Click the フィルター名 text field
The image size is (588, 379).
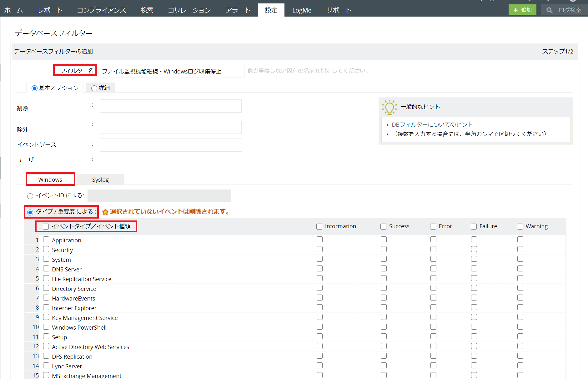[172, 71]
